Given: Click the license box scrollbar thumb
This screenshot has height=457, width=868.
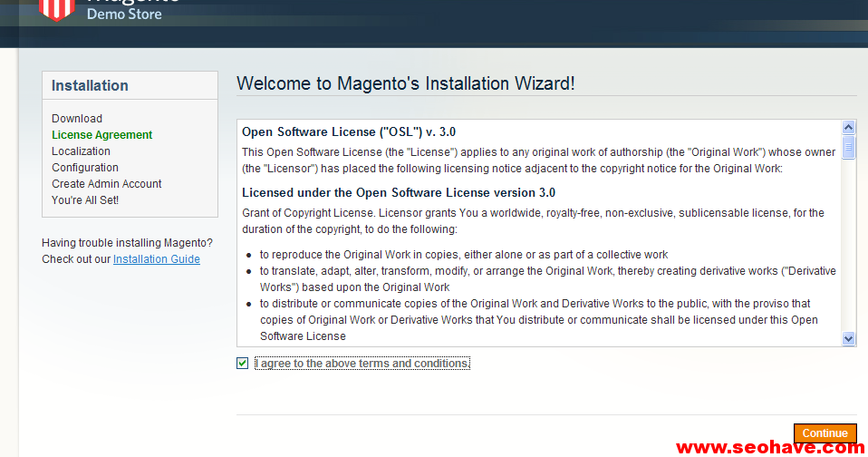Looking at the screenshot, I should (848, 148).
